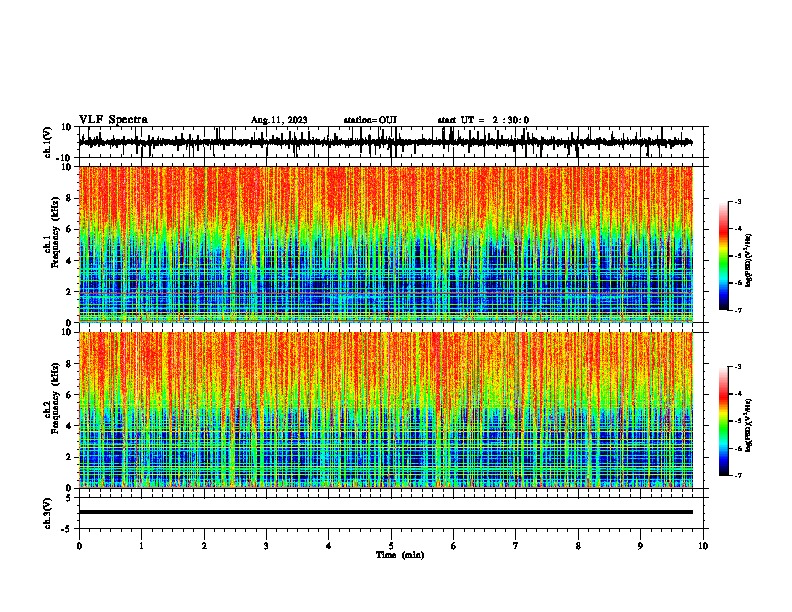
Task: Click the "2" kHz tick of ch.2 spectrogram
Action: pos(69,457)
